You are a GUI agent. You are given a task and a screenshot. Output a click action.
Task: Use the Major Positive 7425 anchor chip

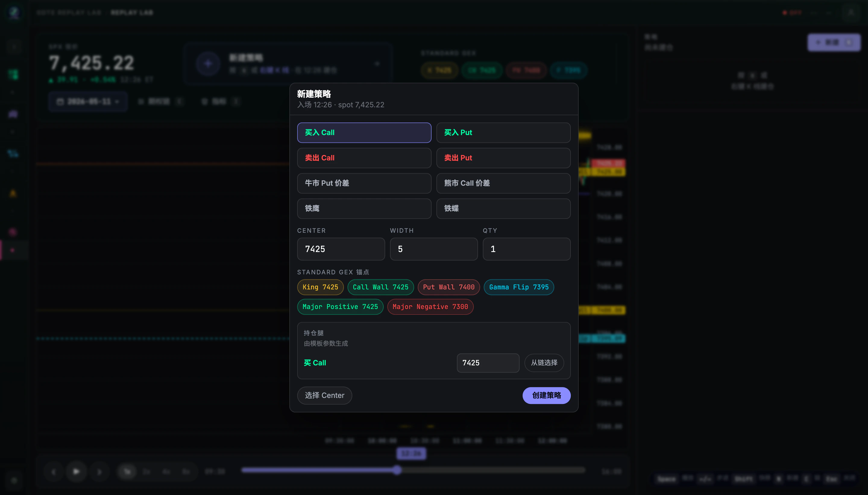tap(340, 307)
